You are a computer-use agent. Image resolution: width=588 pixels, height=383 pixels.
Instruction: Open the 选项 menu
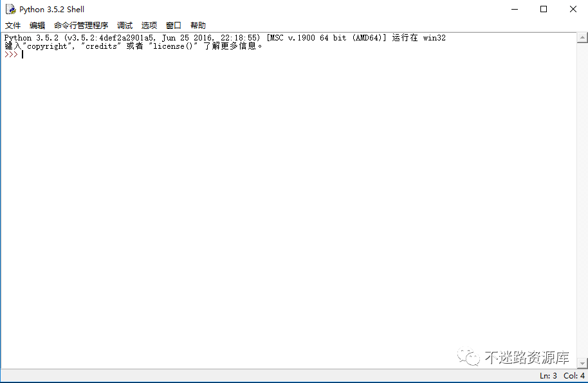(149, 26)
